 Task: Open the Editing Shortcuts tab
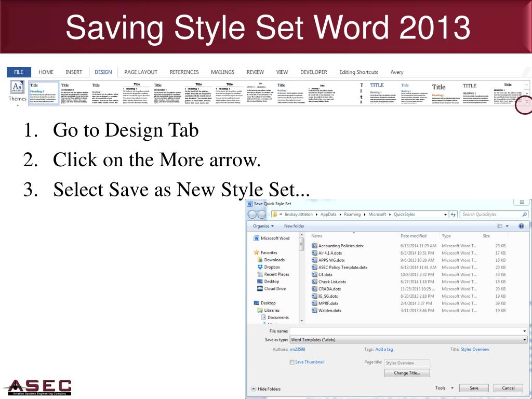358,72
